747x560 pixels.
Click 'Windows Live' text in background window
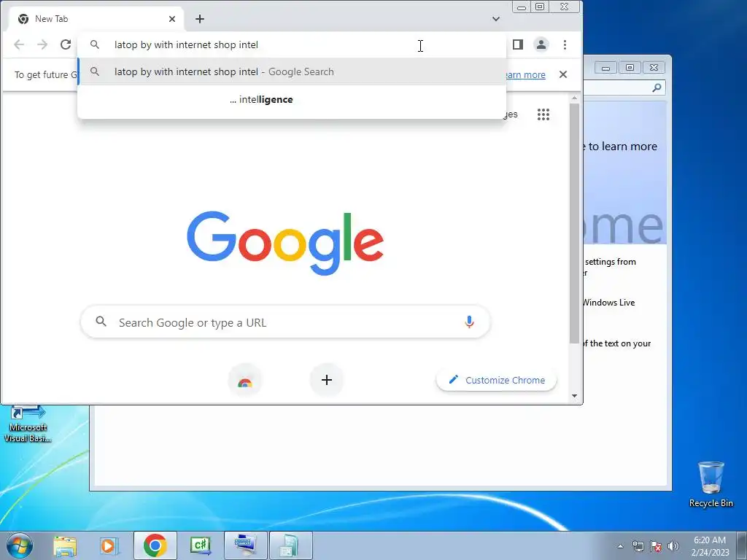click(609, 303)
